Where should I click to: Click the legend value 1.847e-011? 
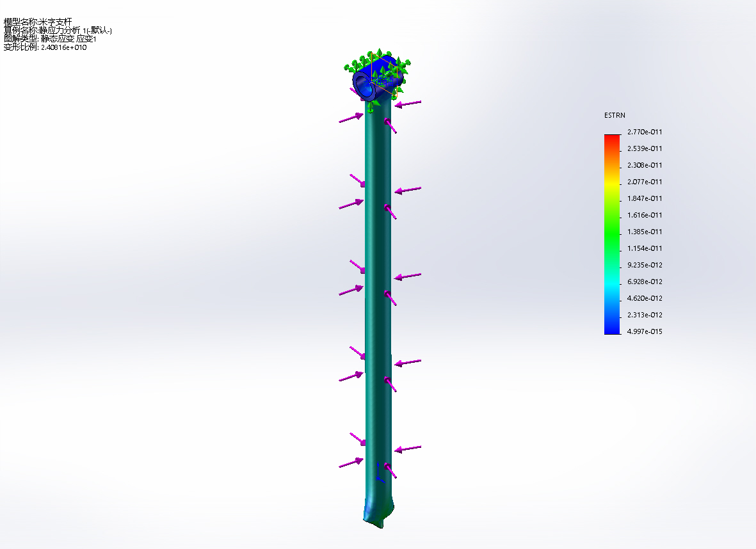click(x=645, y=198)
